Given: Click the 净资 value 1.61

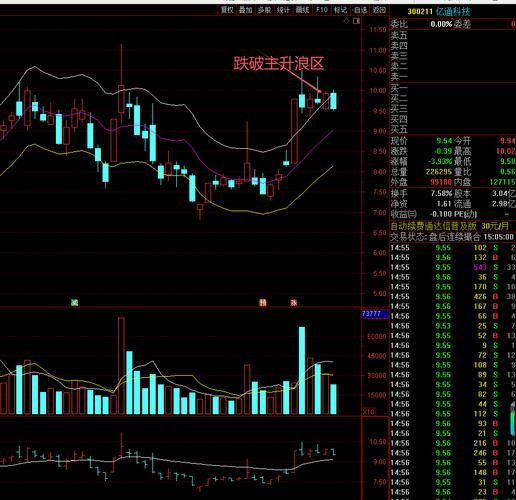Looking at the screenshot, I should 444,204.
